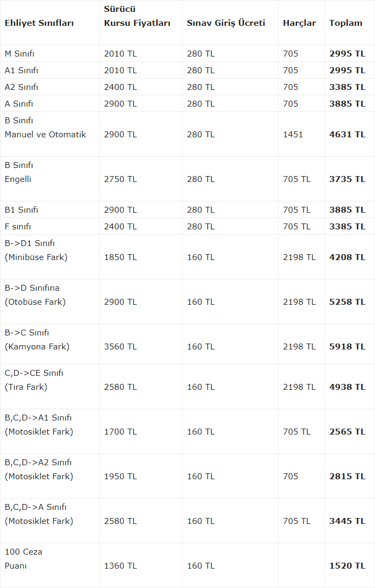Click the A2 Sınıfı total 3385 TL
This screenshot has width=375, height=588.
pos(347,87)
